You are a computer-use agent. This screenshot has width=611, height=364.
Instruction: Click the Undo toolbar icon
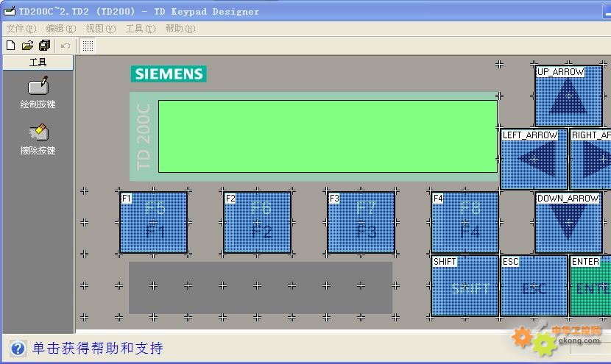(65, 46)
